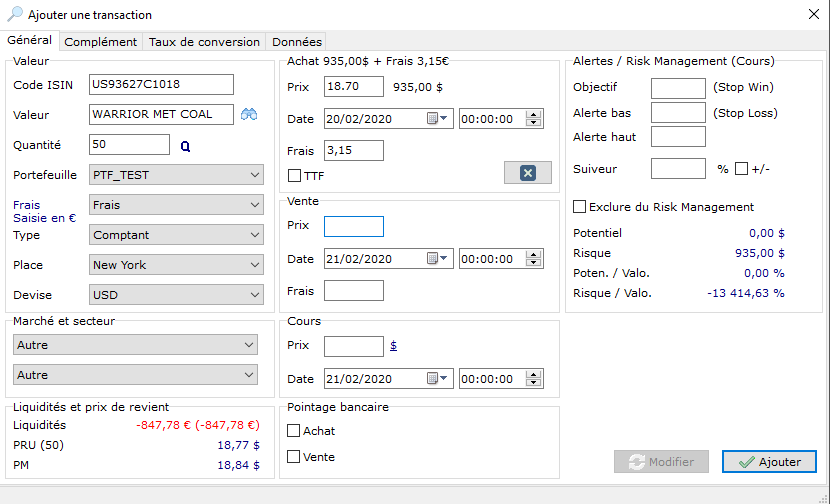
Task: Click the Objectif input field
Action: 678,88
